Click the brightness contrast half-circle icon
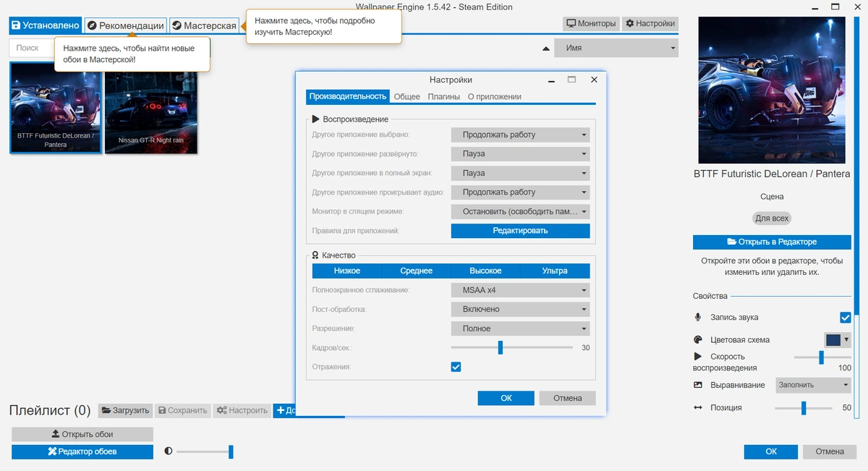 point(169,451)
